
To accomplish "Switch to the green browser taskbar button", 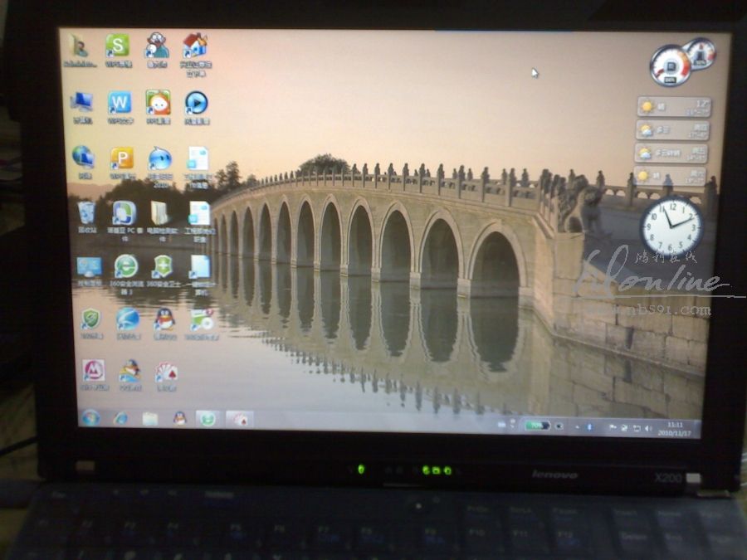I will [207, 420].
